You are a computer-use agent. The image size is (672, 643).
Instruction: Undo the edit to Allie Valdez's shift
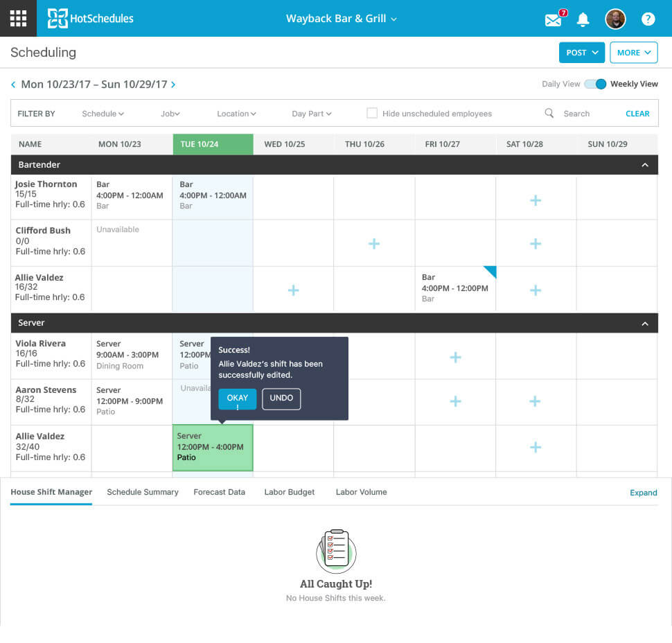281,398
